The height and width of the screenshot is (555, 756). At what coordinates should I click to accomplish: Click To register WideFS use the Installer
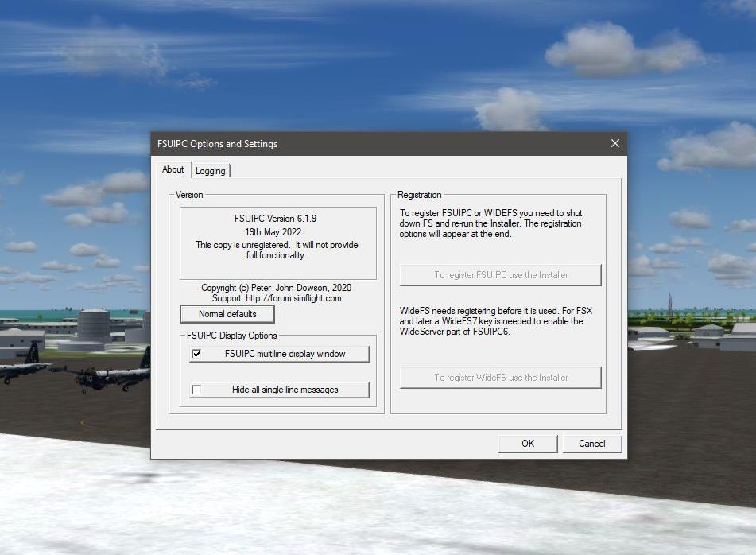click(500, 378)
